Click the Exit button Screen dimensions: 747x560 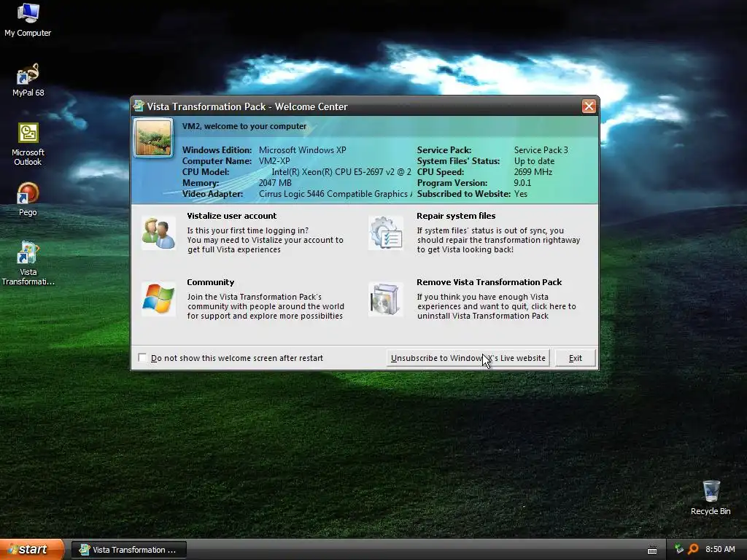(575, 358)
